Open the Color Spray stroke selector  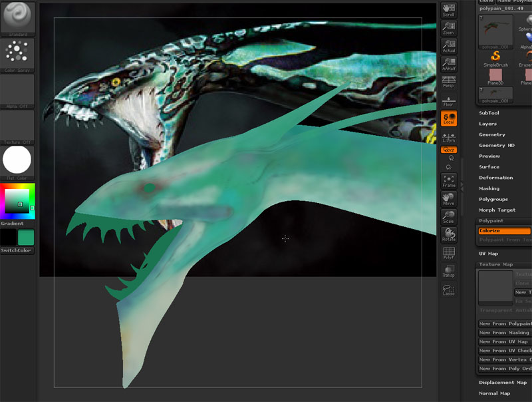tap(17, 55)
